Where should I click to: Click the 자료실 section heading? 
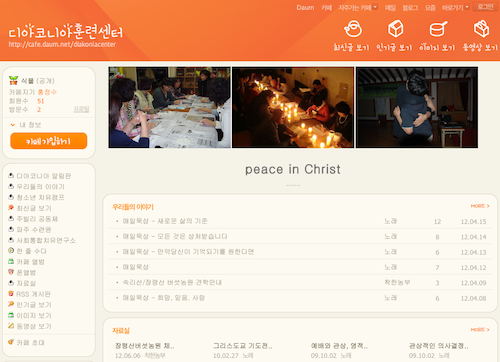point(121,331)
